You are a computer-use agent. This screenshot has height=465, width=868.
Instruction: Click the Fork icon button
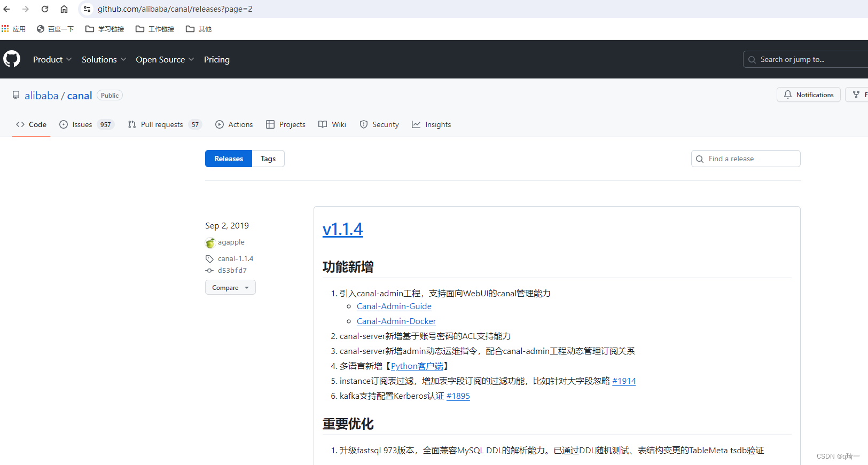857,94
